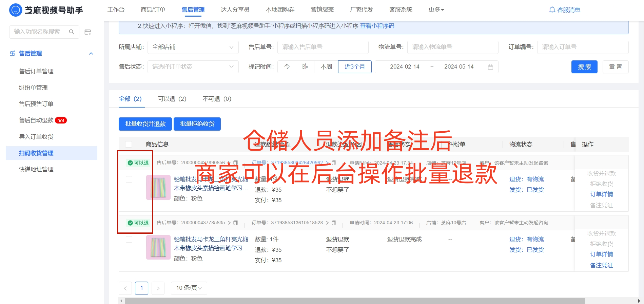Screen dimensions: 644x304
Task: Open the 所属店铺 dropdown
Action: [193, 47]
